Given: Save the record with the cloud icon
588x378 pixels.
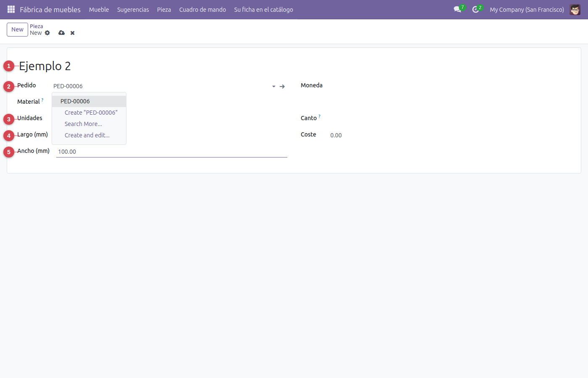Looking at the screenshot, I should point(62,33).
